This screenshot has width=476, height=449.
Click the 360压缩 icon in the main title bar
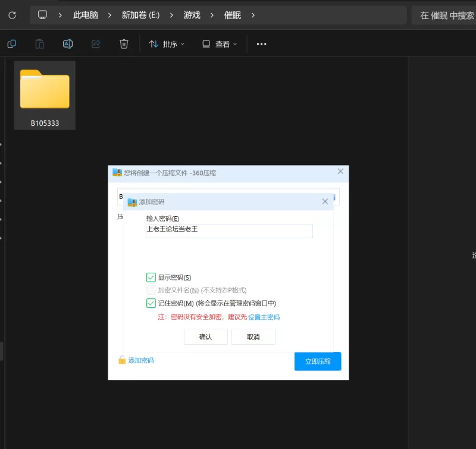[x=117, y=173]
